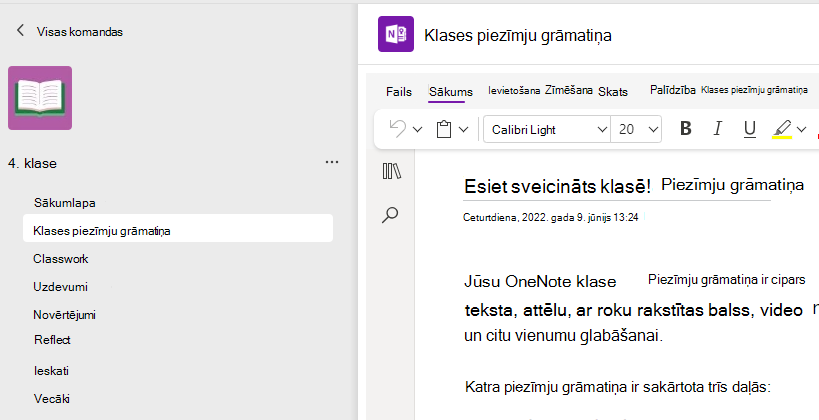
Task: Underline the selected text
Action: pyautogui.click(x=750, y=129)
